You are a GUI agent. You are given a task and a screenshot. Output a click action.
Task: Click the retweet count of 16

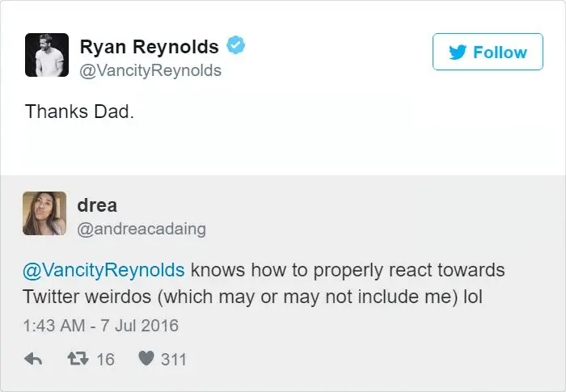pyautogui.click(x=105, y=358)
